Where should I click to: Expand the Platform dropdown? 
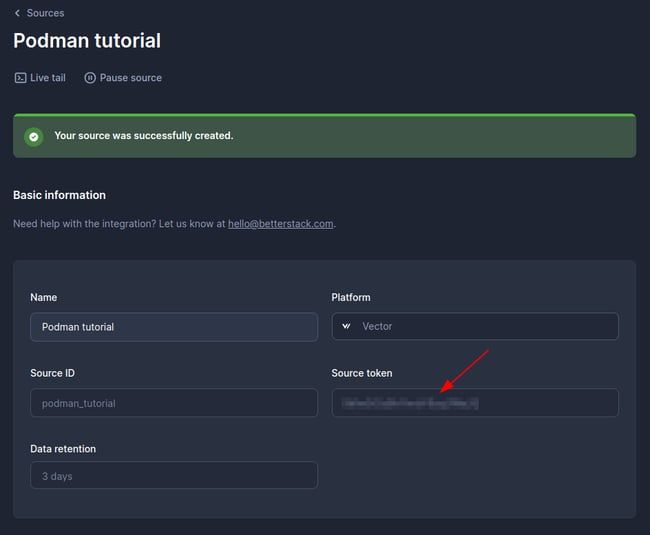tap(474, 327)
